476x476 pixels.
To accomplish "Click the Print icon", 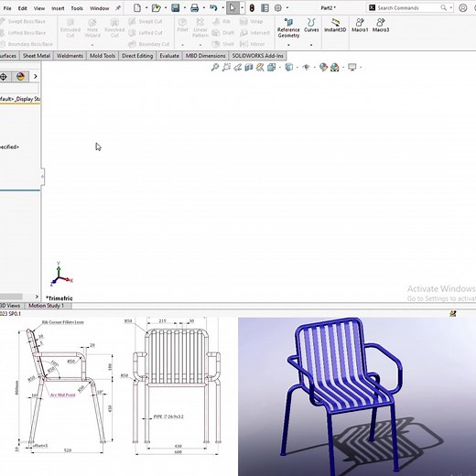I will (194, 8).
